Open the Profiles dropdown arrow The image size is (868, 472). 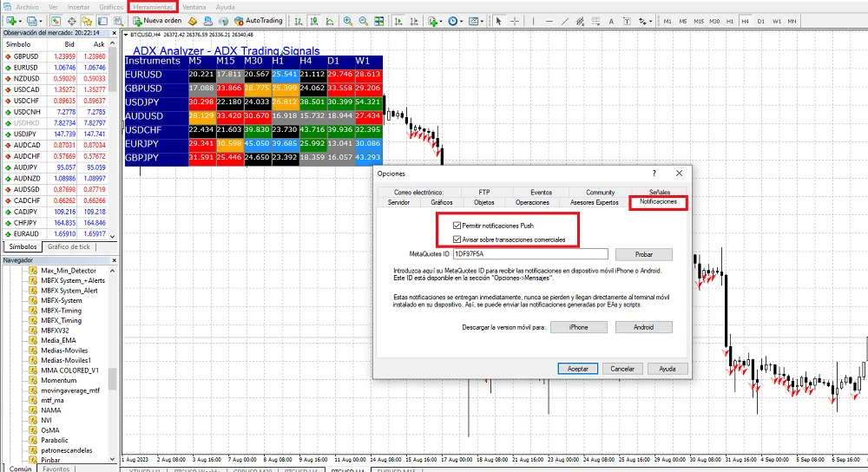point(41,21)
